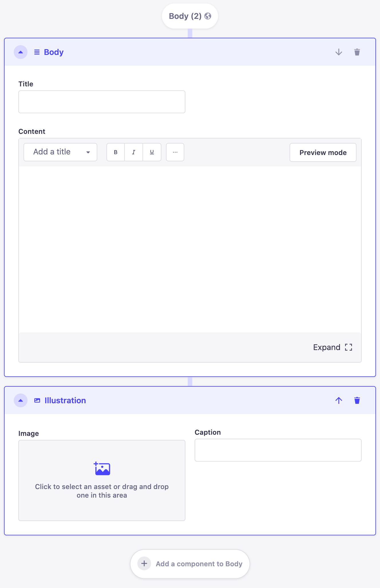380x588 pixels.
Task: Delete the Illustration component
Action: 357,400
